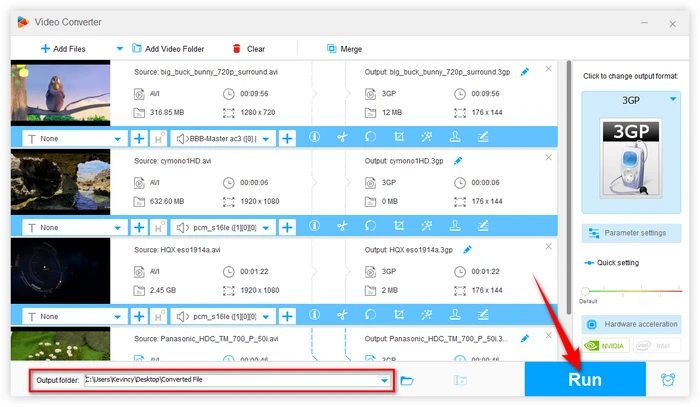Click Add Video Folder

point(168,49)
